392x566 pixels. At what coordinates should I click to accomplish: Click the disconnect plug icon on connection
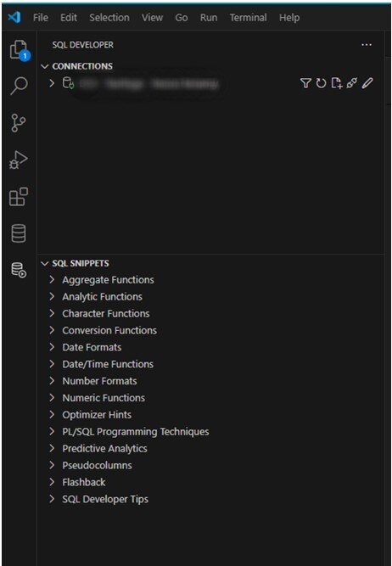coord(351,83)
